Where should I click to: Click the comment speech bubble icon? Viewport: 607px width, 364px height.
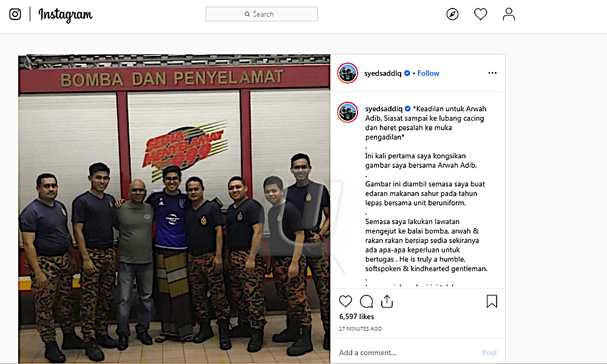366,302
